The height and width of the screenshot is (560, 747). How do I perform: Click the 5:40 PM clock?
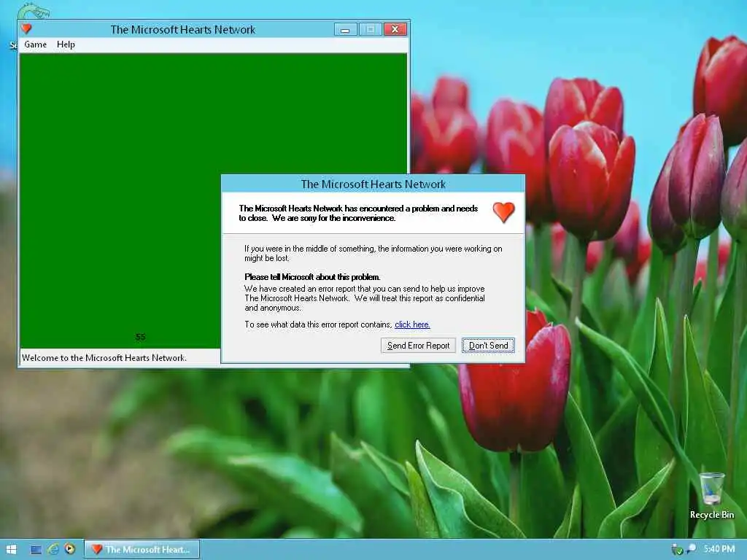coord(719,549)
